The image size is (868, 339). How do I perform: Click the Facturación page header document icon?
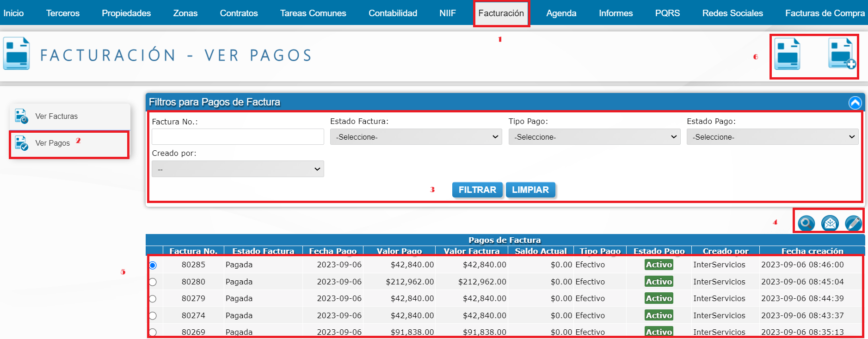(17, 54)
